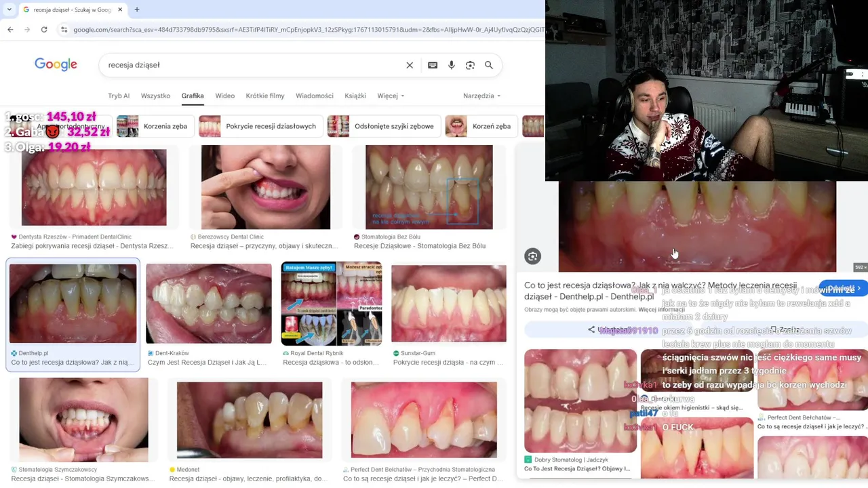
Task: Expand the Narzędzia dropdown
Action: [x=481, y=96]
